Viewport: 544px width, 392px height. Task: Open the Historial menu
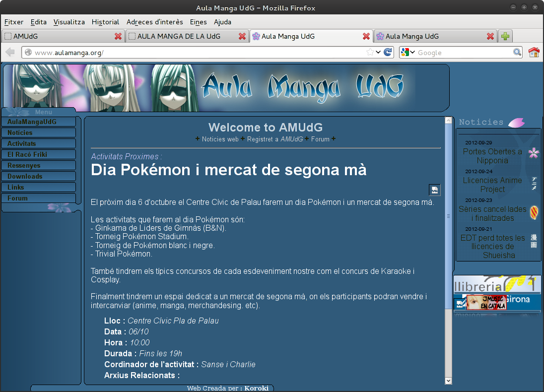[x=105, y=22]
